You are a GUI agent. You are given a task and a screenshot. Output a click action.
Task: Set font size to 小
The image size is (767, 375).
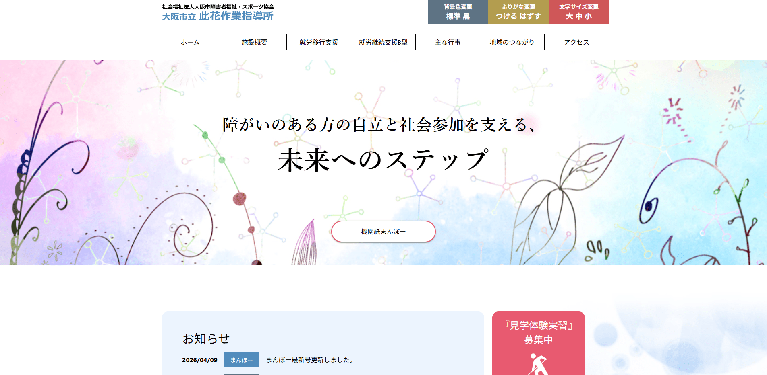[587, 16]
